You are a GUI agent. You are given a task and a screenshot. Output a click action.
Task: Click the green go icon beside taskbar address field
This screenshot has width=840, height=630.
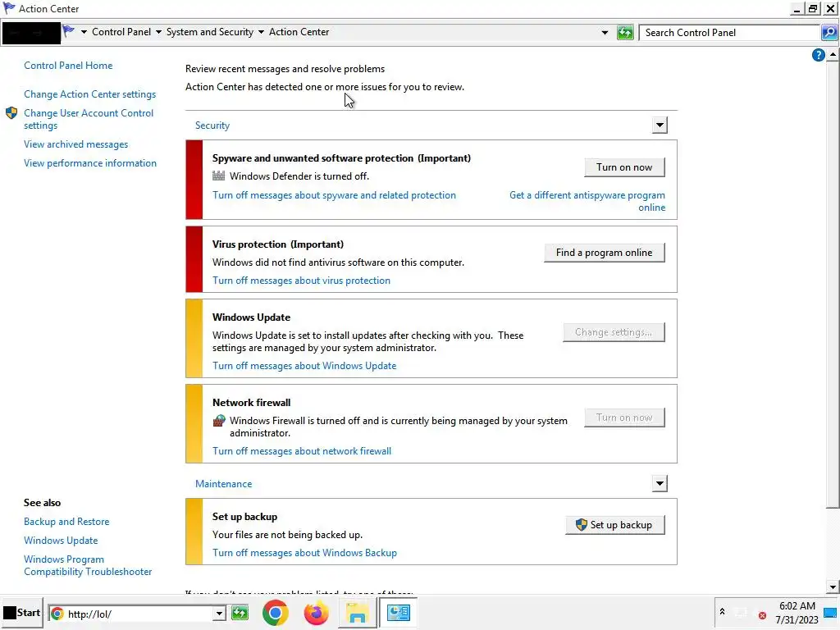click(240, 613)
